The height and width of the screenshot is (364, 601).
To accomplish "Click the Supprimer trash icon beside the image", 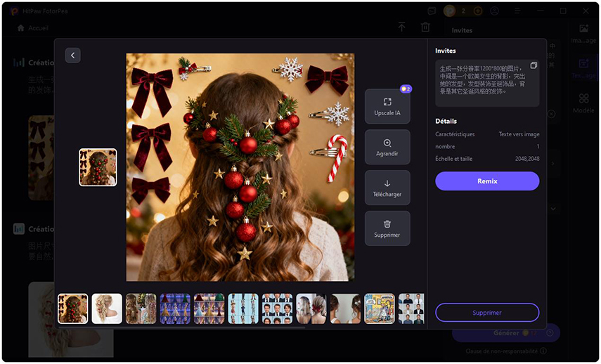I will click(387, 228).
